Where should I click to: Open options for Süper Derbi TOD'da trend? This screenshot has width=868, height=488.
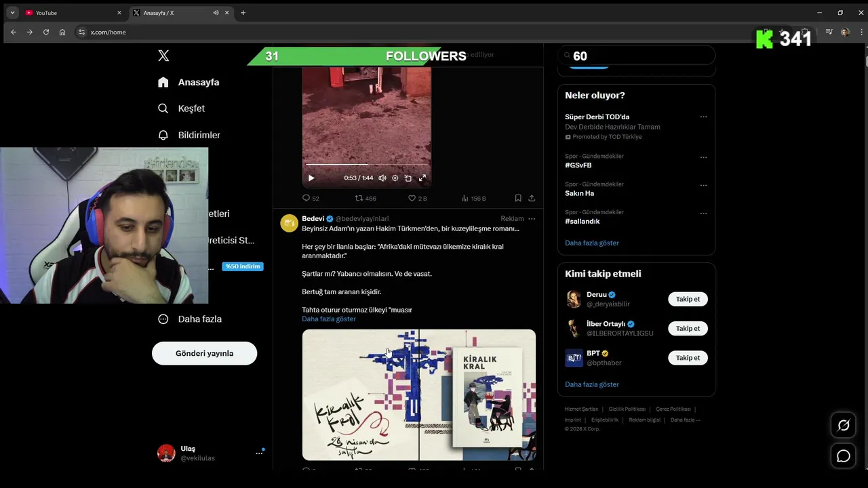coord(703,117)
